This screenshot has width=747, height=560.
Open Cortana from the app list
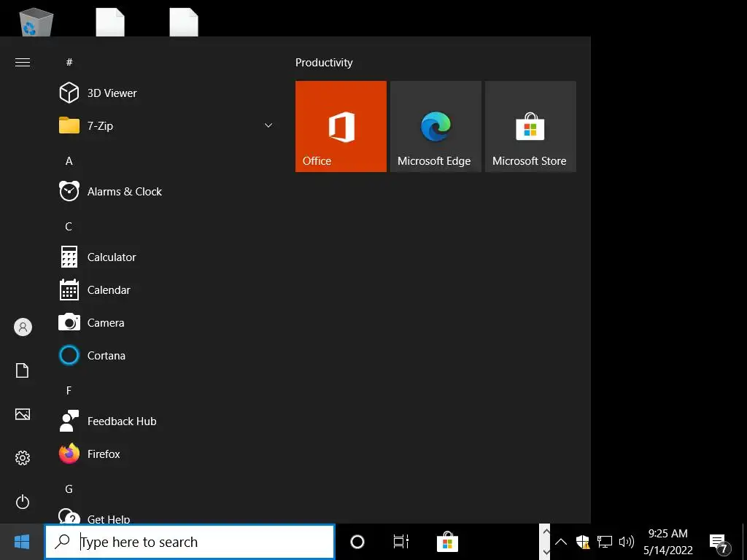tap(164, 356)
